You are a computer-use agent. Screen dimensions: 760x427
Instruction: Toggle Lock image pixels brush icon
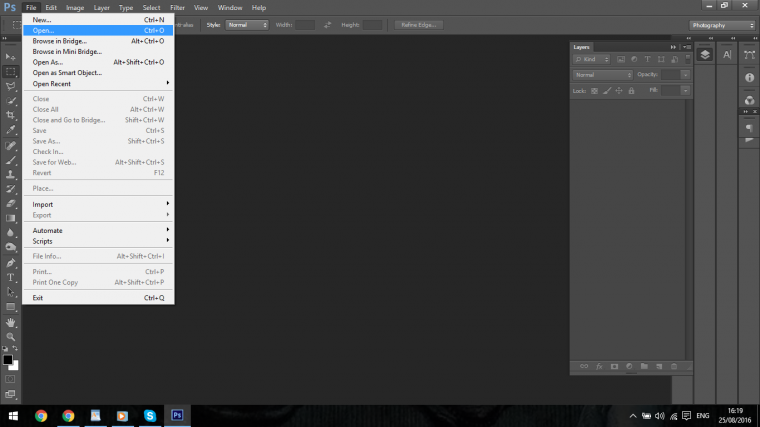pyautogui.click(x=607, y=91)
